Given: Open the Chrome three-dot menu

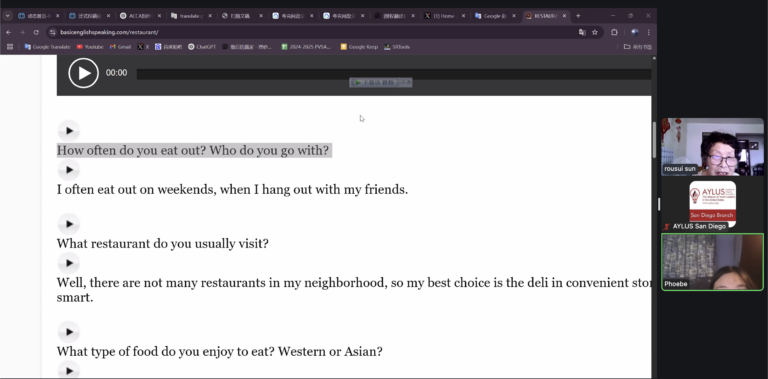Looking at the screenshot, I should click(648, 32).
